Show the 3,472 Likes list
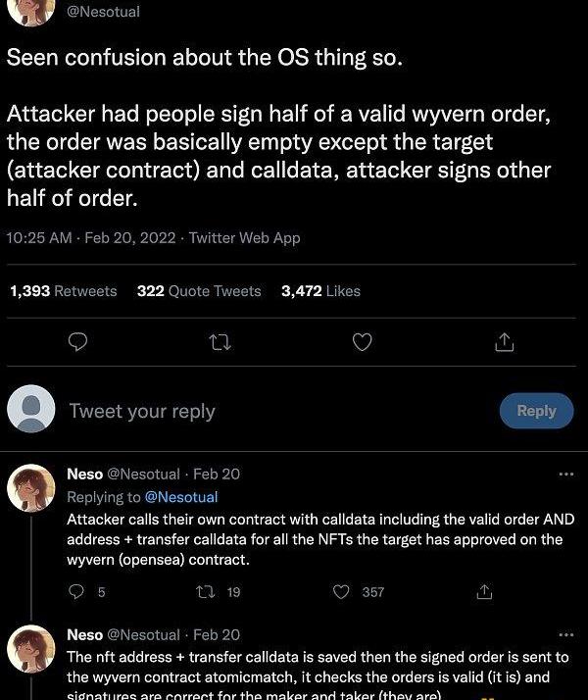588x700 pixels. (x=320, y=291)
